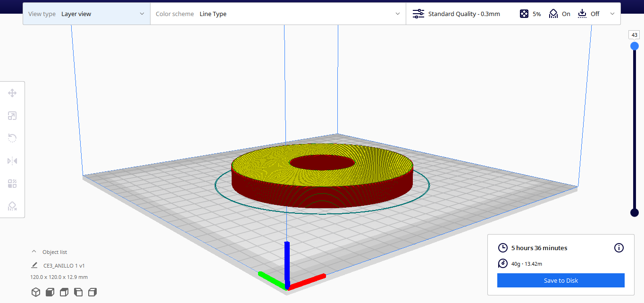Click the support On icon
Image resolution: width=644 pixels, height=303 pixels.
point(553,14)
